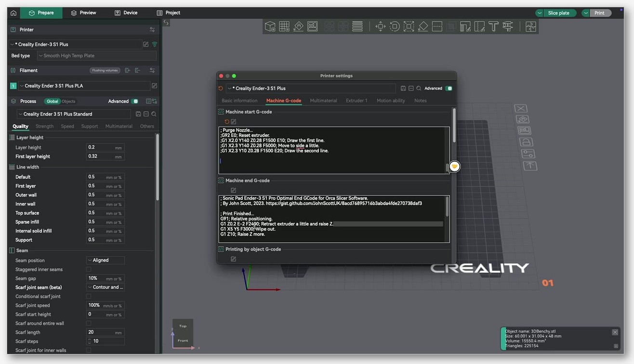
Task: Open the Creality Ender 3 S1 Plus PLA filament dropdown
Action: click(x=84, y=86)
